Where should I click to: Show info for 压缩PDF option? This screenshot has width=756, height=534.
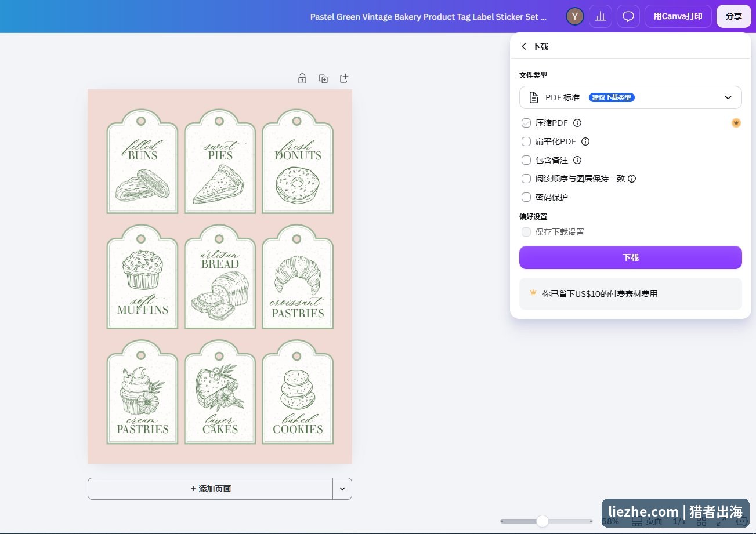tap(577, 123)
